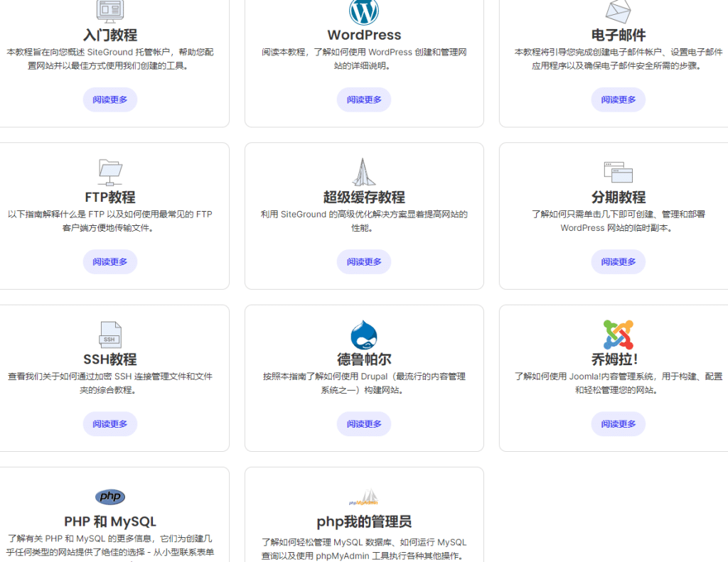Click the email envelope icon
The height and width of the screenshot is (562, 728).
(618, 11)
